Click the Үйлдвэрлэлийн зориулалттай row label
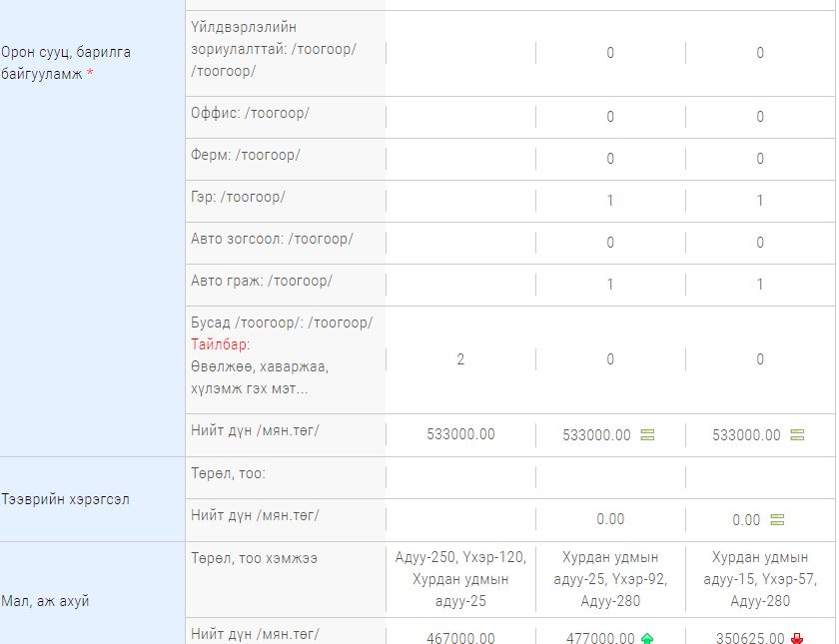The width and height of the screenshot is (839, 644). click(x=274, y=49)
